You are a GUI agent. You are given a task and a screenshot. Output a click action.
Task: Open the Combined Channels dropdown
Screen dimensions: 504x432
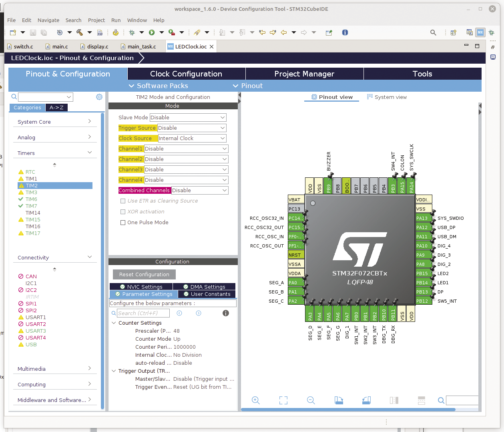tap(200, 190)
